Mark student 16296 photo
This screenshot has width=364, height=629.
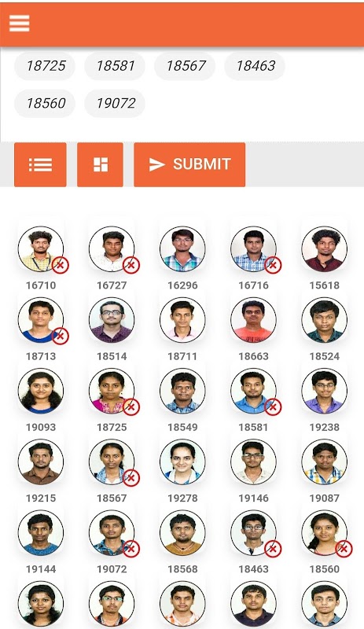[182, 249]
